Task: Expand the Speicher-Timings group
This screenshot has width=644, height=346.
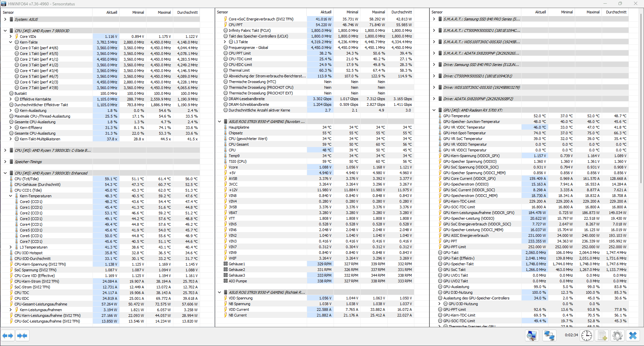Action: pyautogui.click(x=5, y=162)
